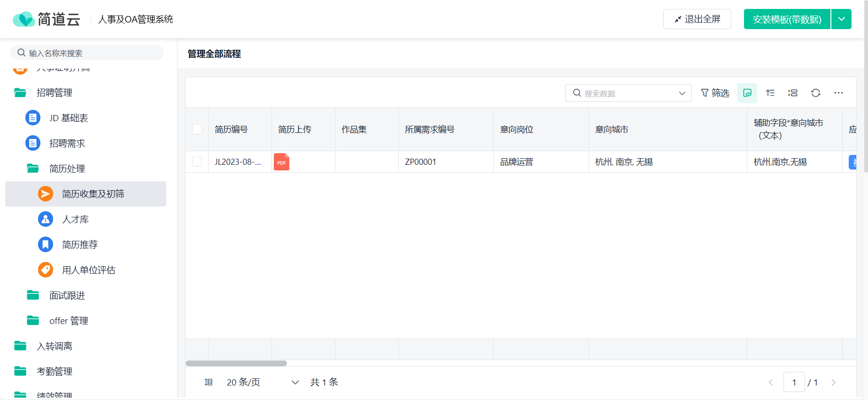Click the 管理全部流程 heading
This screenshot has width=868, height=400.
tap(214, 54)
